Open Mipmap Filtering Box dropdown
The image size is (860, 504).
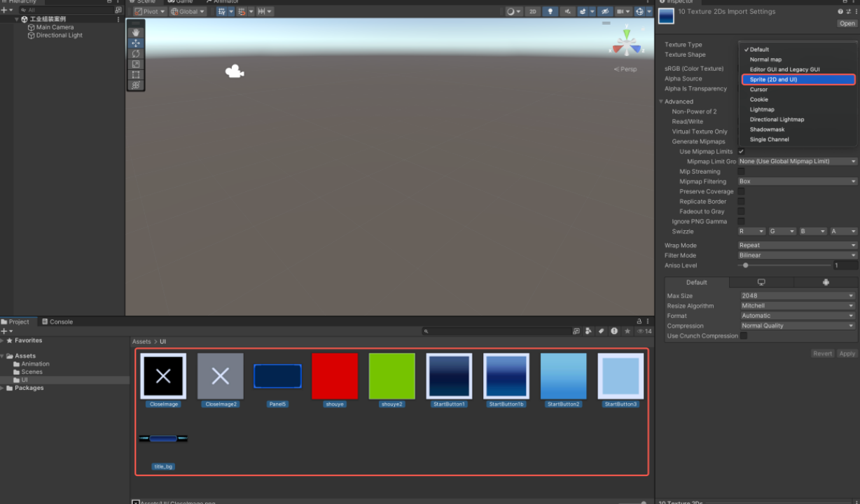coord(797,181)
